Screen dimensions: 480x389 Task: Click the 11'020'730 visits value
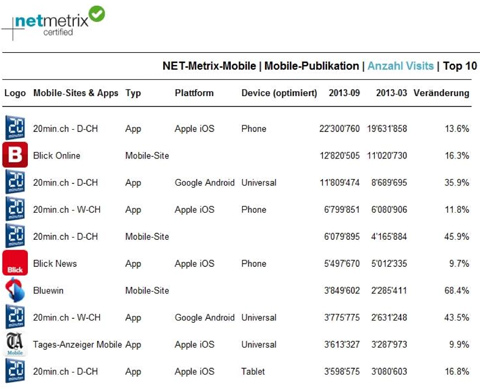[x=387, y=156]
